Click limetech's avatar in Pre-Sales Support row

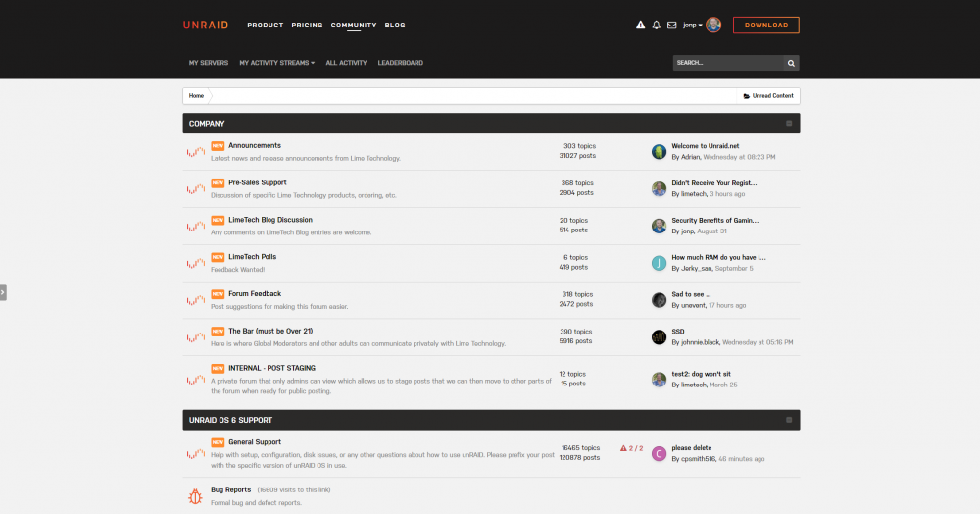659,188
